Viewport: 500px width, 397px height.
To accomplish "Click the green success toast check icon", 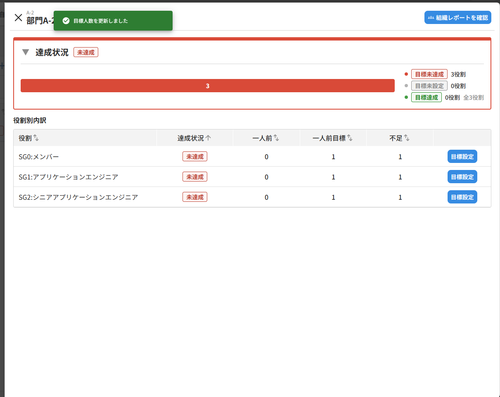I will [66, 21].
